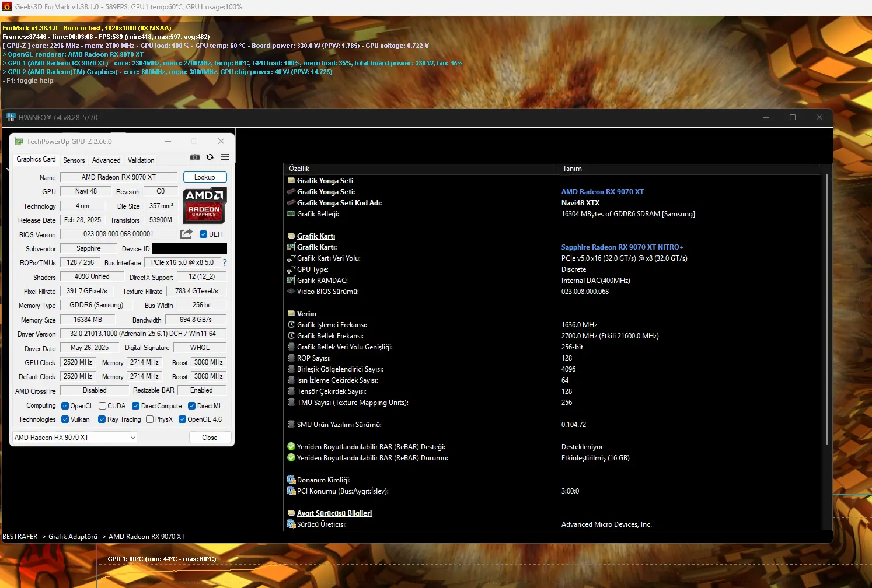This screenshot has width=872, height=588.
Task: Toggle the OpenGL 4.6 checkbox
Action: click(183, 419)
